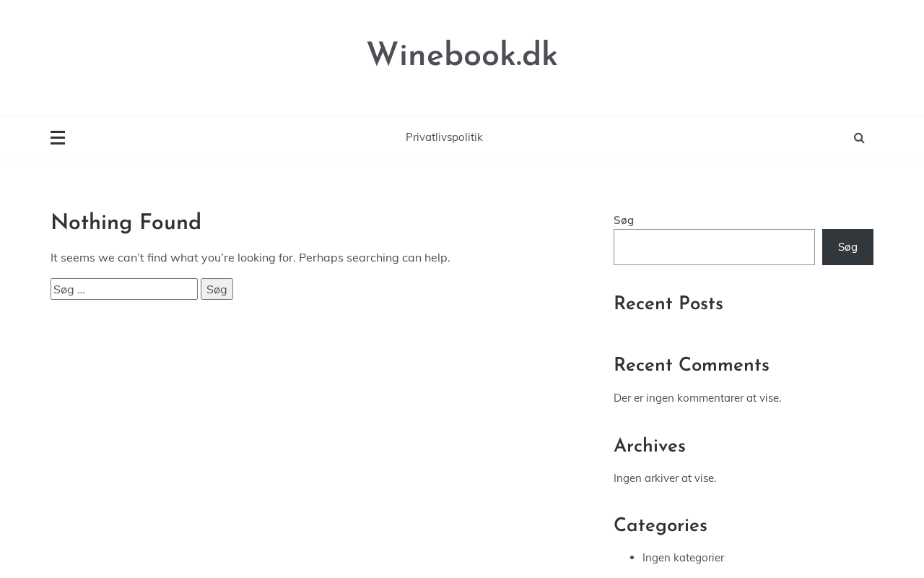Click the Søg label above sidebar search
Screen dimensions: 924x578
point(624,220)
